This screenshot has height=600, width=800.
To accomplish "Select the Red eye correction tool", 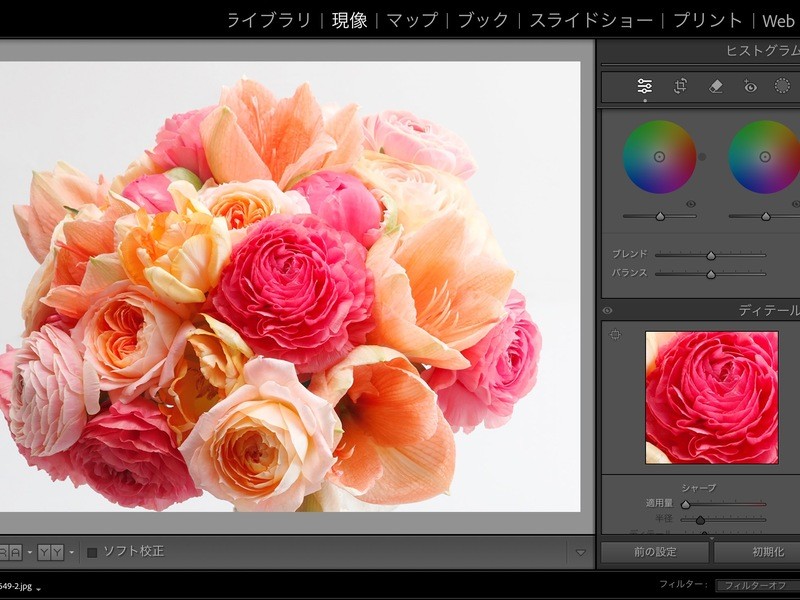I will (x=750, y=87).
